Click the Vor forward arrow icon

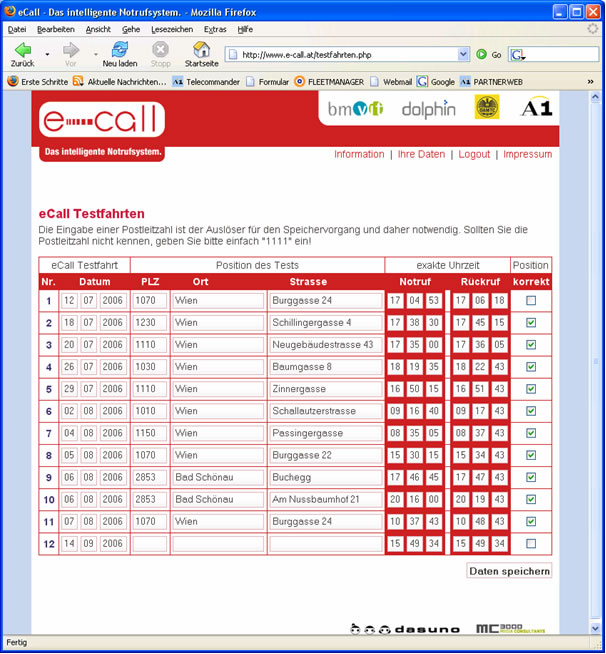(x=71, y=50)
